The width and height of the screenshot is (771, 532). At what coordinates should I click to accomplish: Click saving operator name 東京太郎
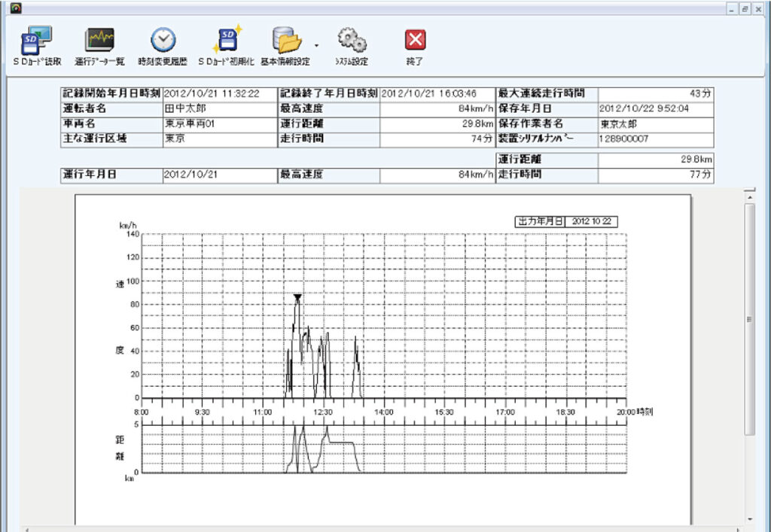pos(619,124)
